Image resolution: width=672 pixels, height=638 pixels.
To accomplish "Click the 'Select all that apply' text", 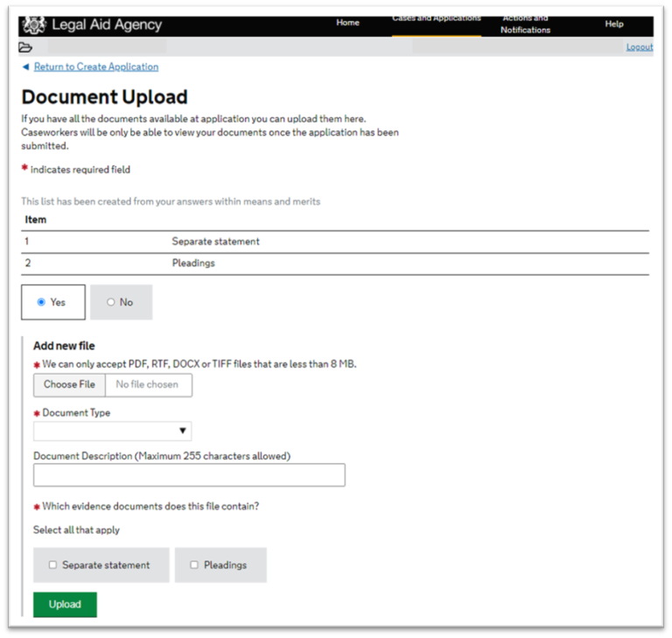I will [76, 530].
